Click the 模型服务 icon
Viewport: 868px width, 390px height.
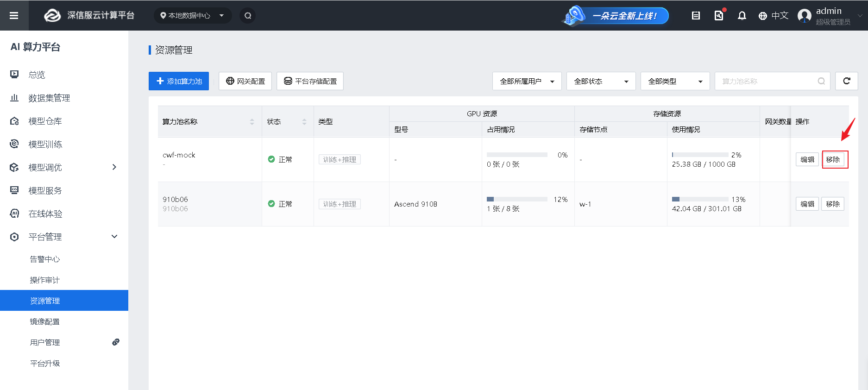tap(14, 190)
